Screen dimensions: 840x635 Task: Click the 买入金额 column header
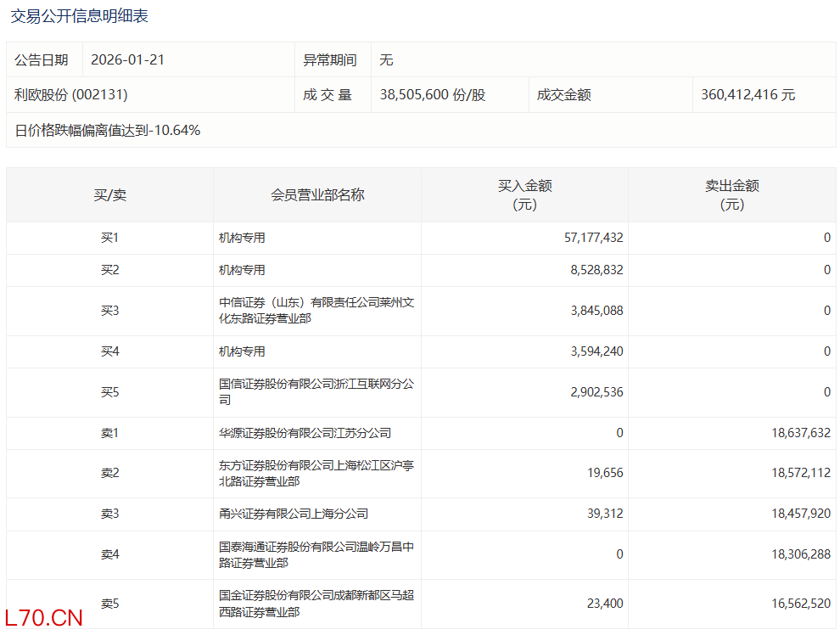coord(524,195)
